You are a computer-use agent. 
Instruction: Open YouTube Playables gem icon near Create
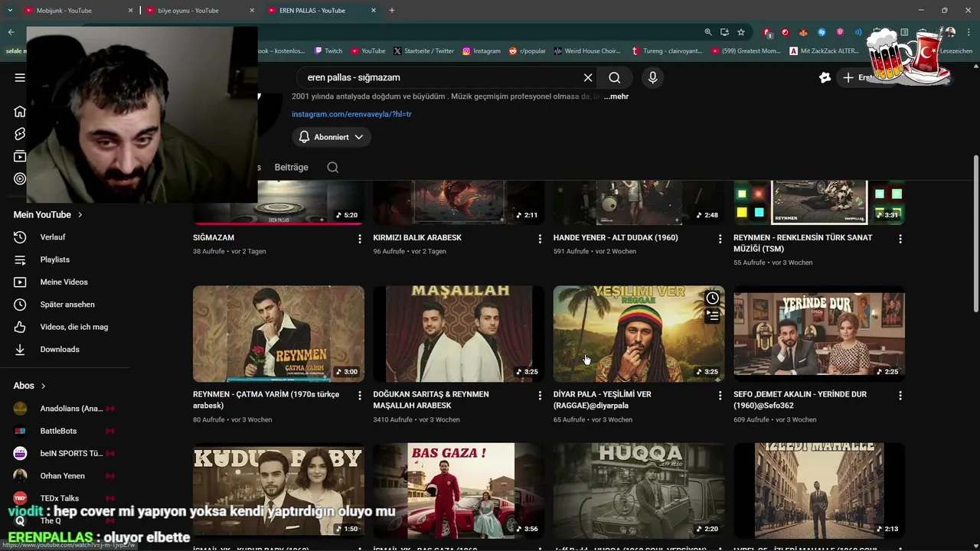coord(825,77)
